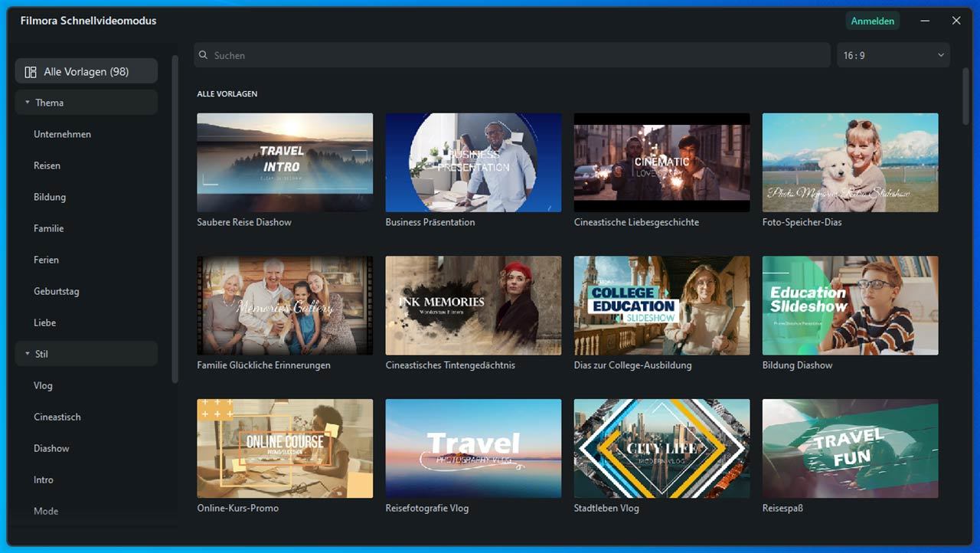Open the Travel Photography Vlog thumbnail
Viewport: 980px width, 553px height.
[473, 448]
